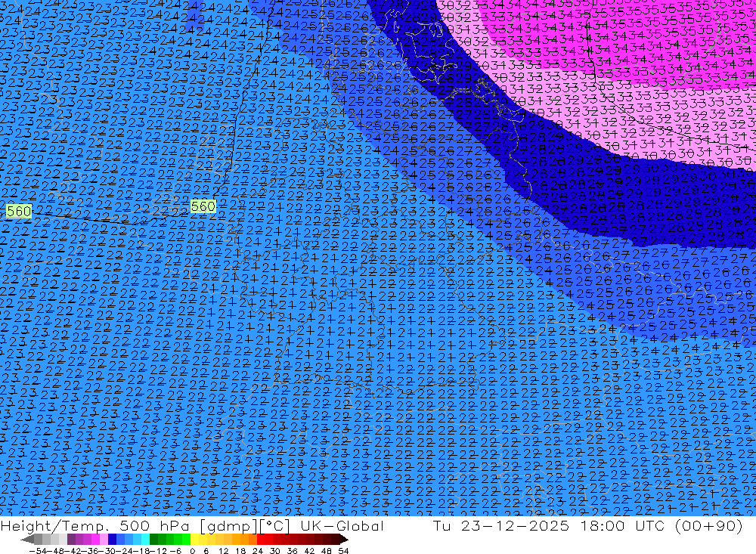
Task: Click the dark green legend swatch at -18
Action: (x=153, y=539)
